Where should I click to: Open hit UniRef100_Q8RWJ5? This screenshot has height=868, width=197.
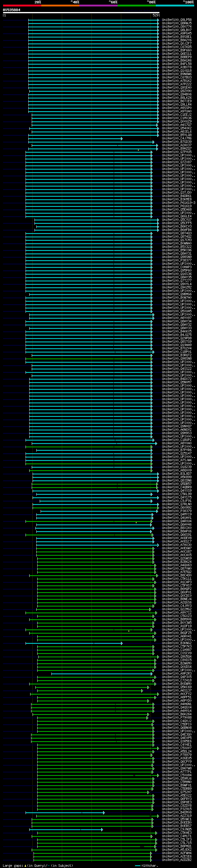(x=177, y=23)
